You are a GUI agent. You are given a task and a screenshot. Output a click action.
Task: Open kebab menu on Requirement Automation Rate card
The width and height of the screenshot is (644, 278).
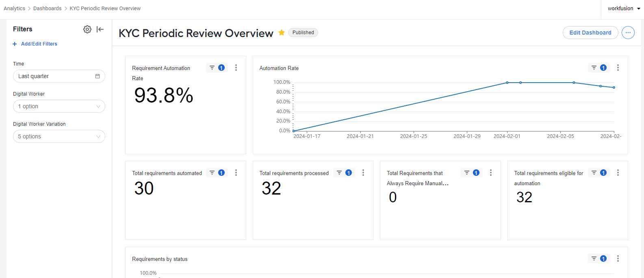coord(236,68)
